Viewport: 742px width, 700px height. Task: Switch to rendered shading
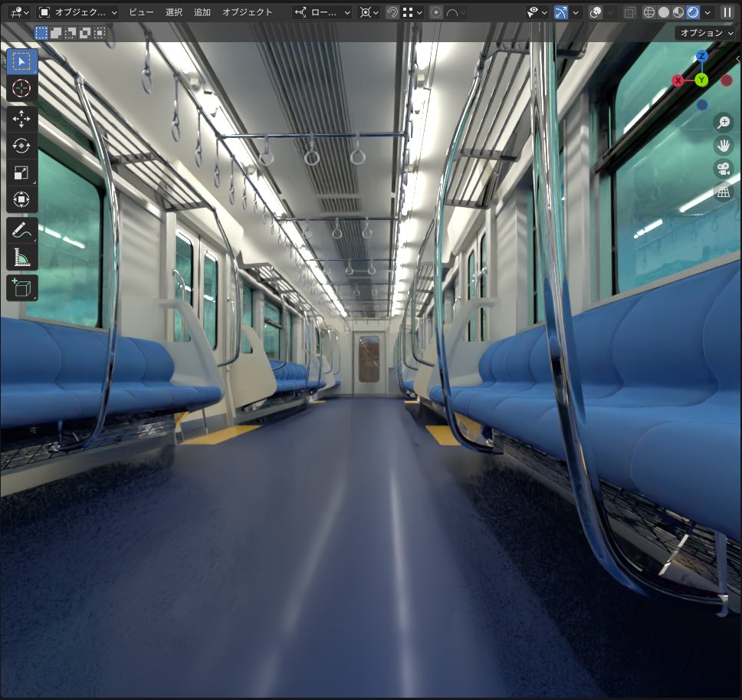click(693, 12)
